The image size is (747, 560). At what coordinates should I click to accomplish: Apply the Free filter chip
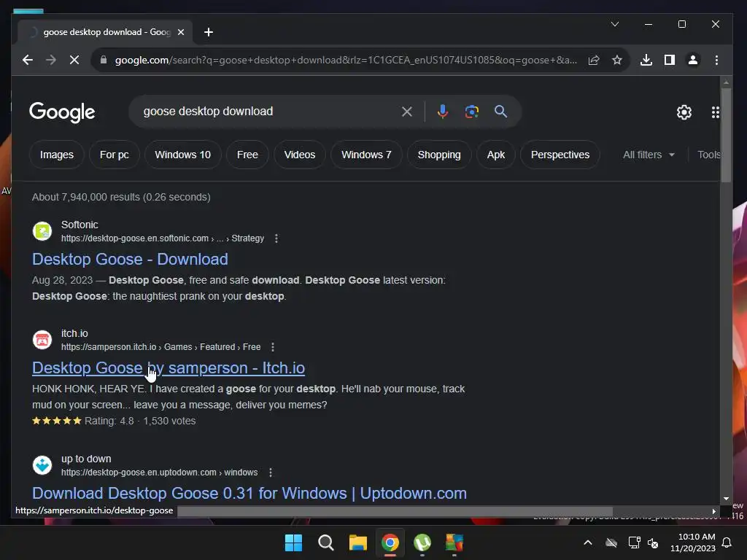pyautogui.click(x=247, y=155)
